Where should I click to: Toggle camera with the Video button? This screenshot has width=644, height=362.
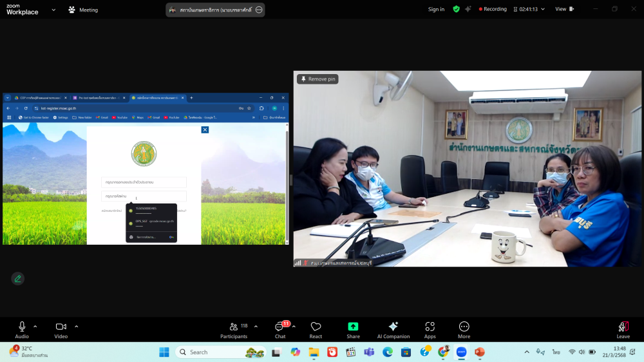pyautogui.click(x=61, y=327)
